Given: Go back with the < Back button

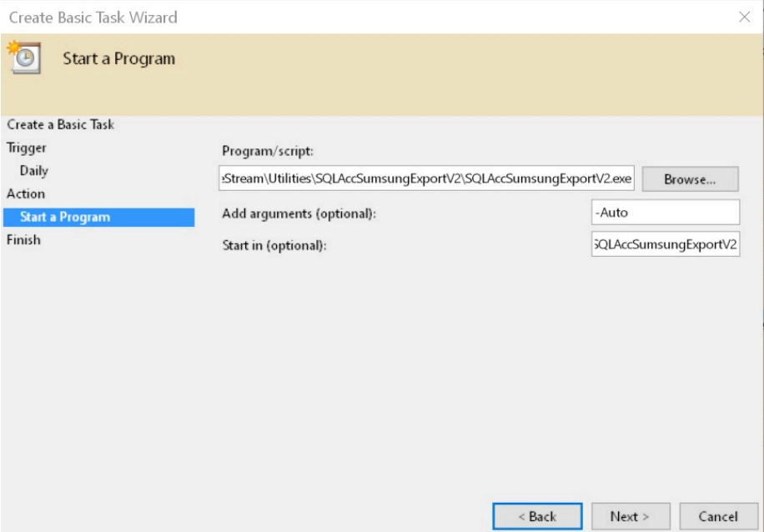Looking at the screenshot, I should coord(535,516).
